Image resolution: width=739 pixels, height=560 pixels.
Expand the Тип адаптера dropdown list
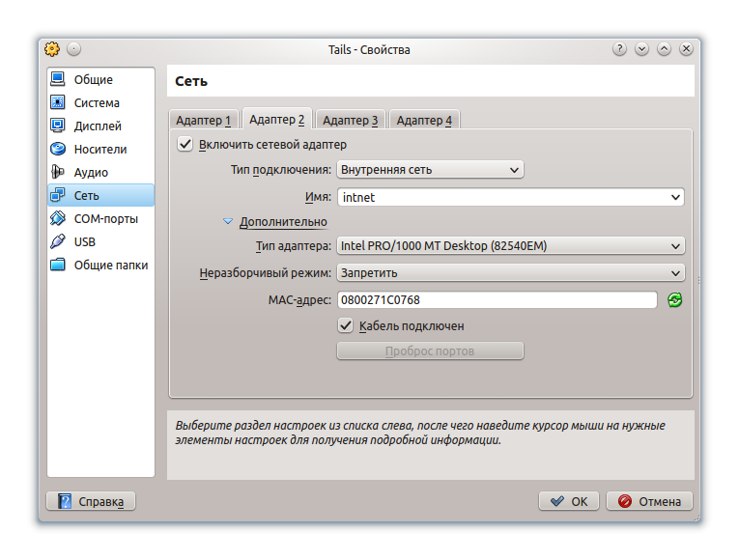[510, 246]
